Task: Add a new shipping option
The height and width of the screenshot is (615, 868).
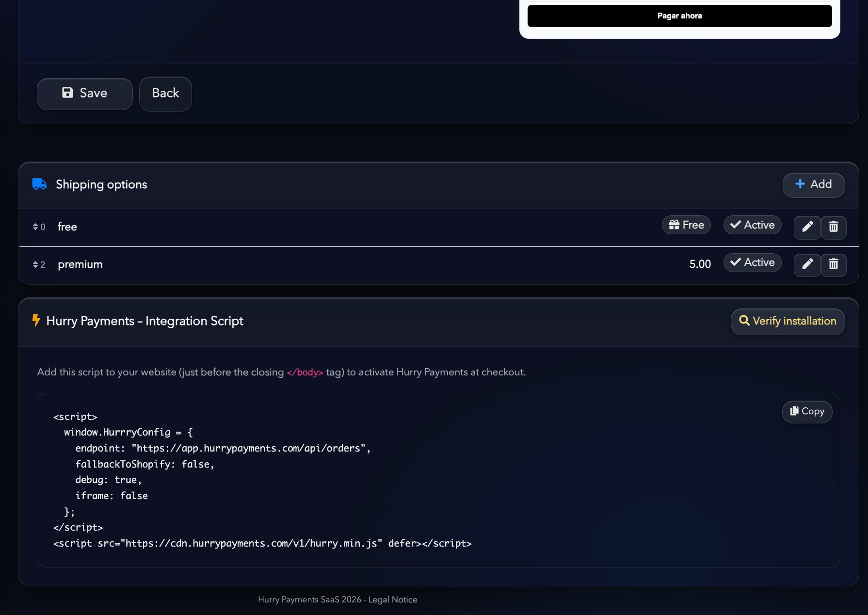Action: point(813,185)
